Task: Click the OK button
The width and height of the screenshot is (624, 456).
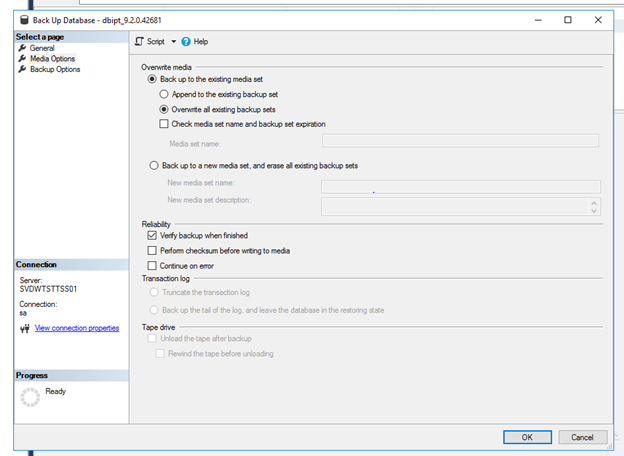Action: (527, 437)
